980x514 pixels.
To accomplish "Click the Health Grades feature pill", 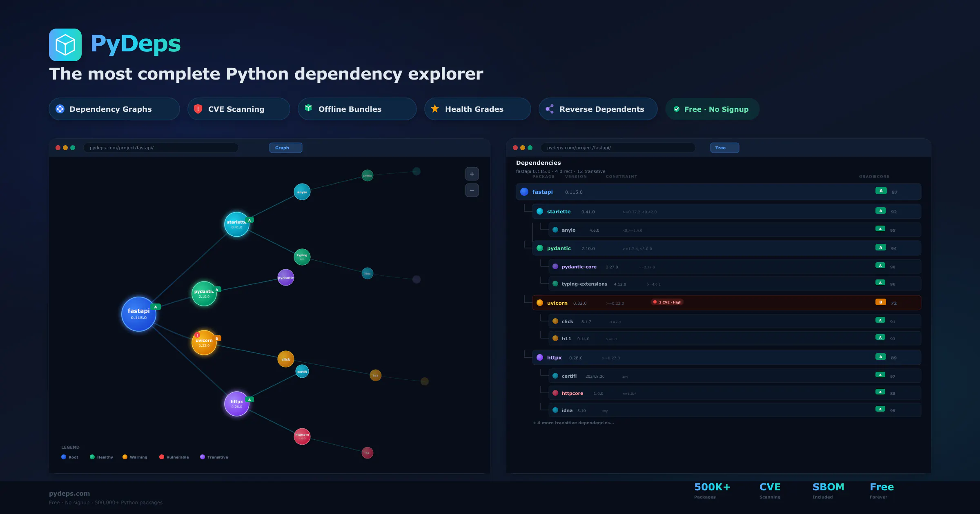I will 478,109.
